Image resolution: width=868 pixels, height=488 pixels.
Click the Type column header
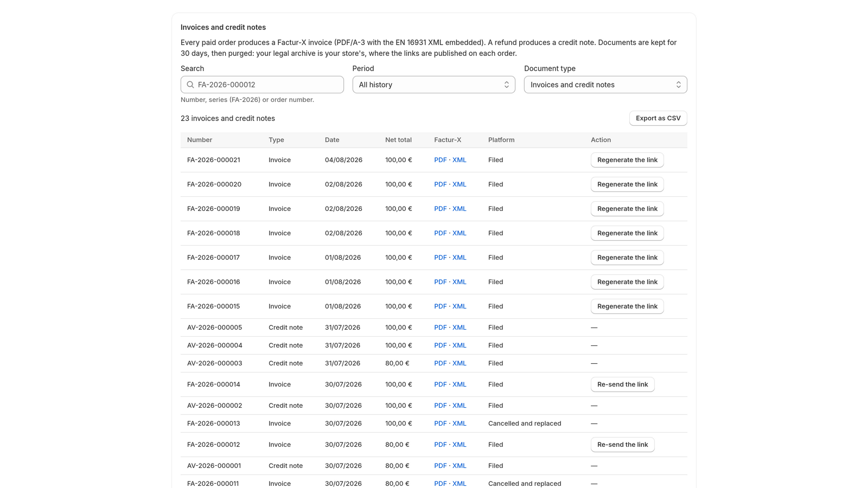click(x=276, y=140)
